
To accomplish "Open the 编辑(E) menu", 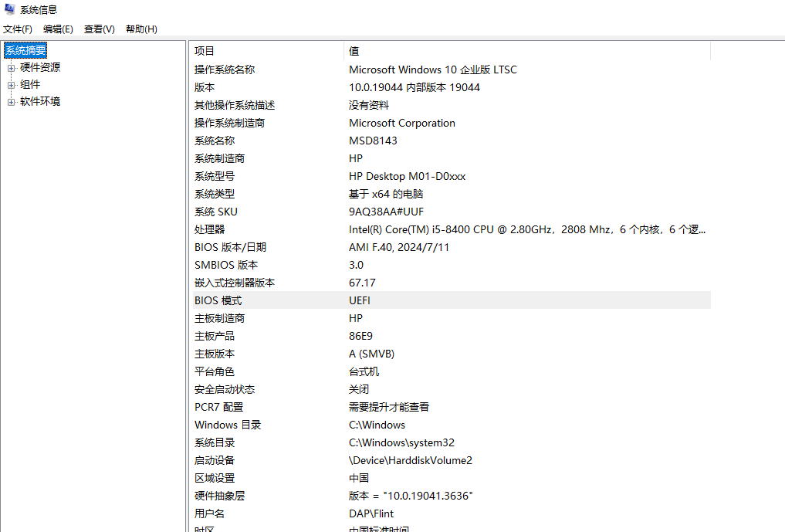I will [58, 29].
